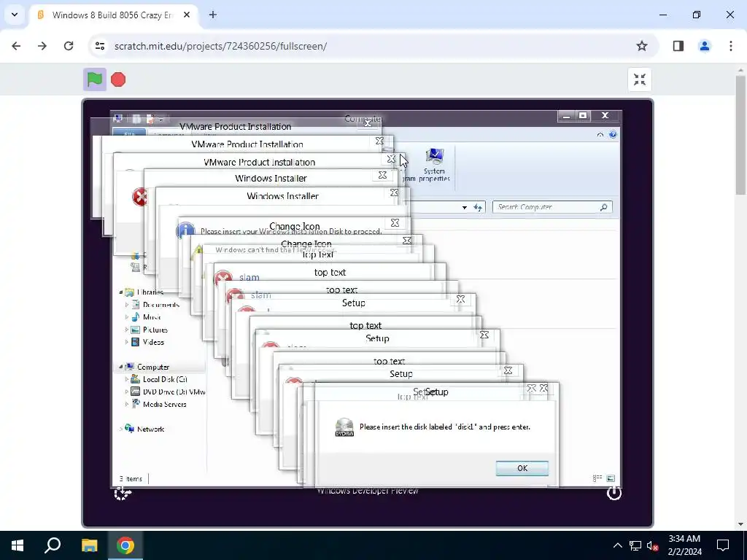Image resolution: width=747 pixels, height=560 pixels.
Task: Select the Windows 8 Build 8056 tab
Action: (x=113, y=15)
